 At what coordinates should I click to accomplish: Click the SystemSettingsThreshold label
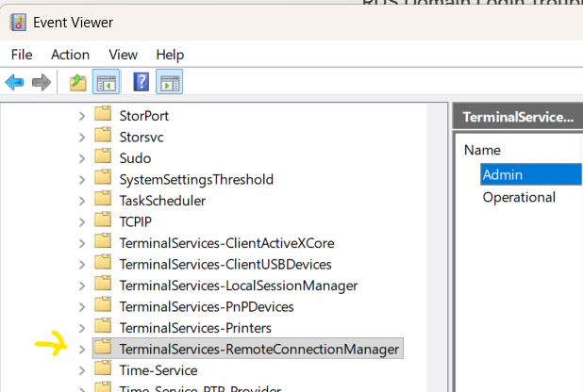(x=196, y=179)
